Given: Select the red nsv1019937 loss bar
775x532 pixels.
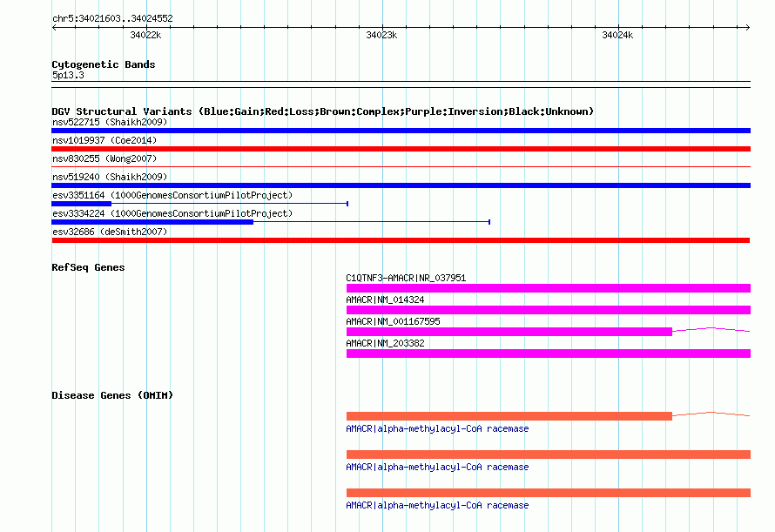Looking at the screenshot, I should [x=401, y=149].
